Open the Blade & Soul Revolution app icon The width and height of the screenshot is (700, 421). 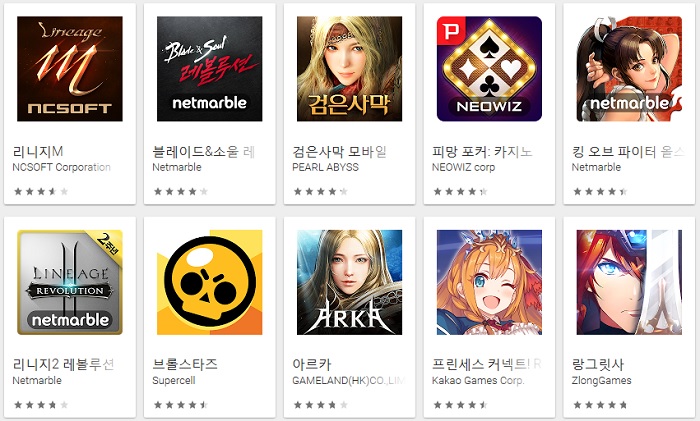tap(209, 69)
